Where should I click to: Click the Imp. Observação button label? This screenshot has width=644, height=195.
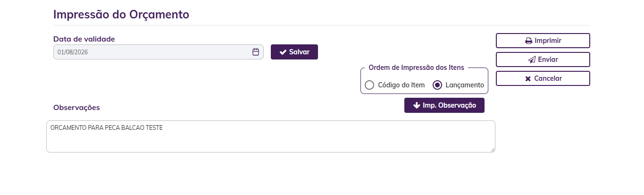pyautogui.click(x=450, y=105)
